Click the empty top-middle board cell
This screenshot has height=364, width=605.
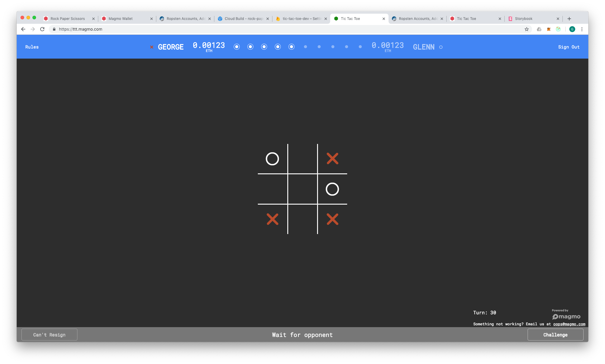pyautogui.click(x=302, y=159)
